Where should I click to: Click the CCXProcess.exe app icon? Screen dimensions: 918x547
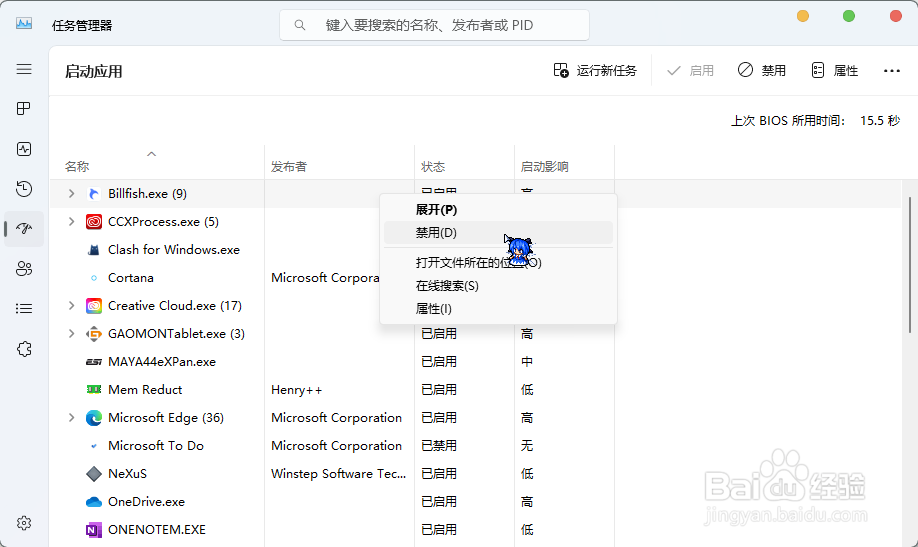coord(94,222)
